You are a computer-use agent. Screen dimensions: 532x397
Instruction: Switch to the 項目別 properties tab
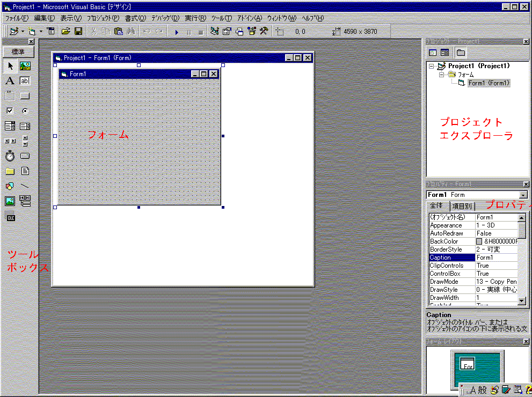tap(462, 206)
